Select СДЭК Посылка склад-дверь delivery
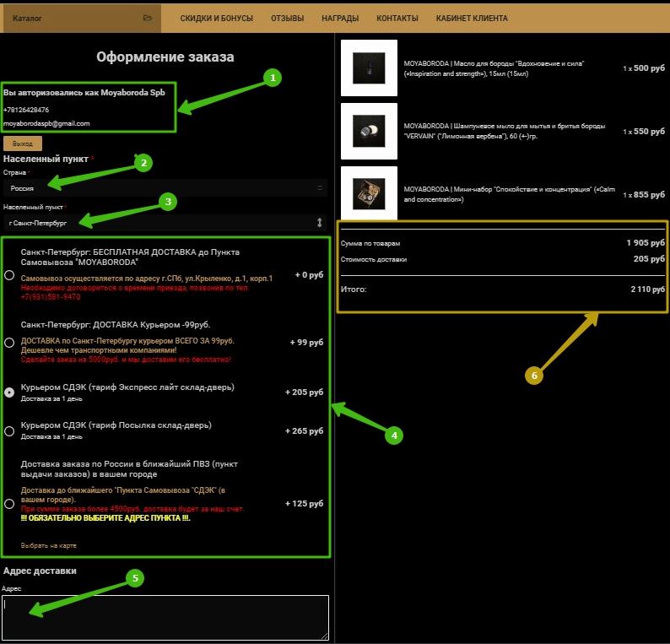The image size is (670, 644). tap(9, 430)
